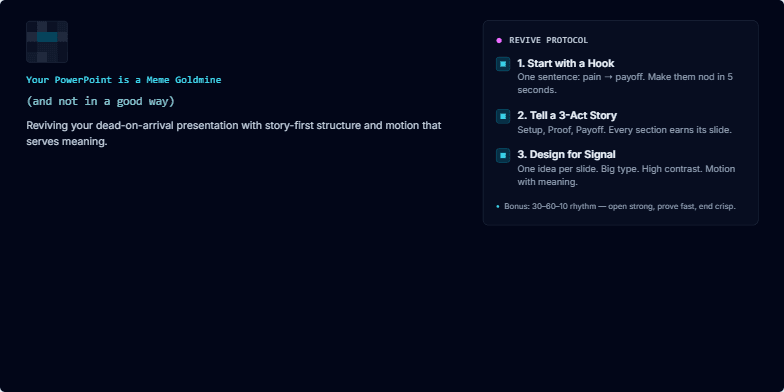Select the heading "3. Design for Signal"
784x392 pixels.
(566, 154)
